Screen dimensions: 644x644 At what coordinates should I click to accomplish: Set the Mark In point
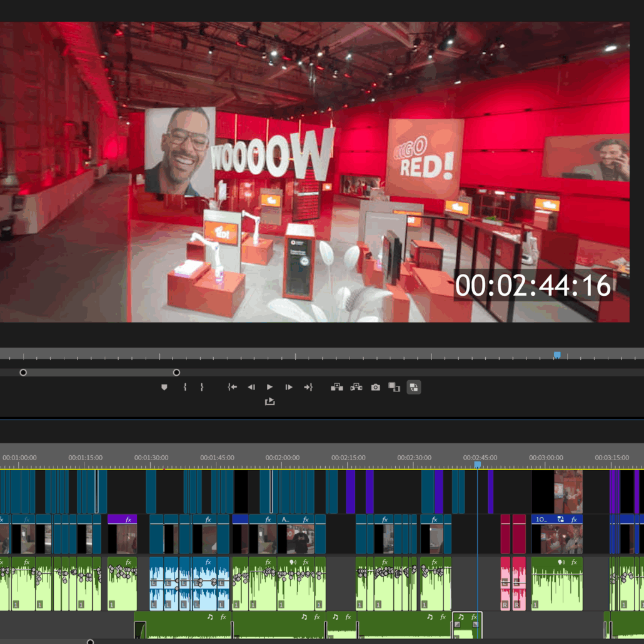[185, 387]
